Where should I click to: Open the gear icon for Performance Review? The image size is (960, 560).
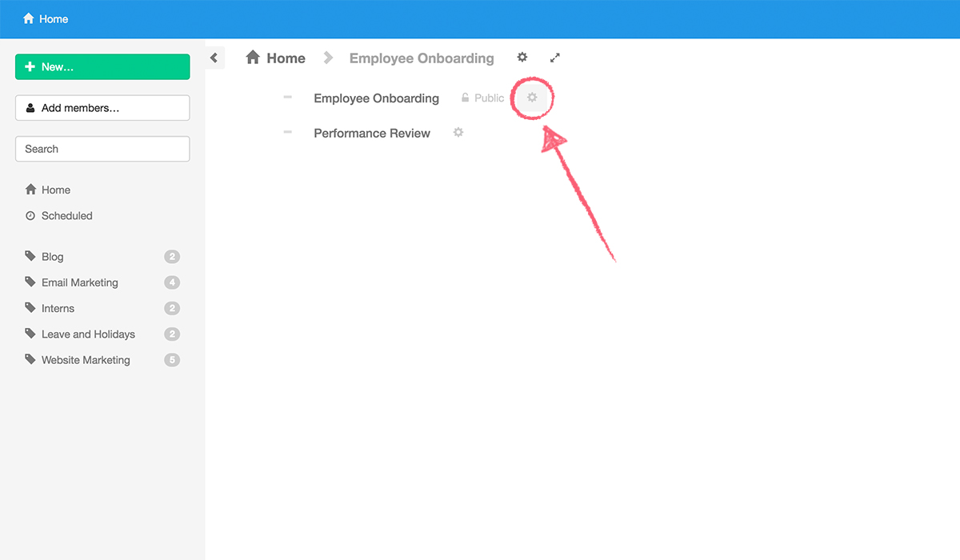tap(458, 132)
